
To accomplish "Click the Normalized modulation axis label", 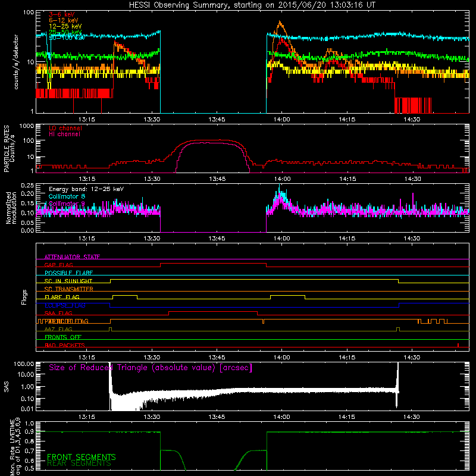I will tap(11, 208).
